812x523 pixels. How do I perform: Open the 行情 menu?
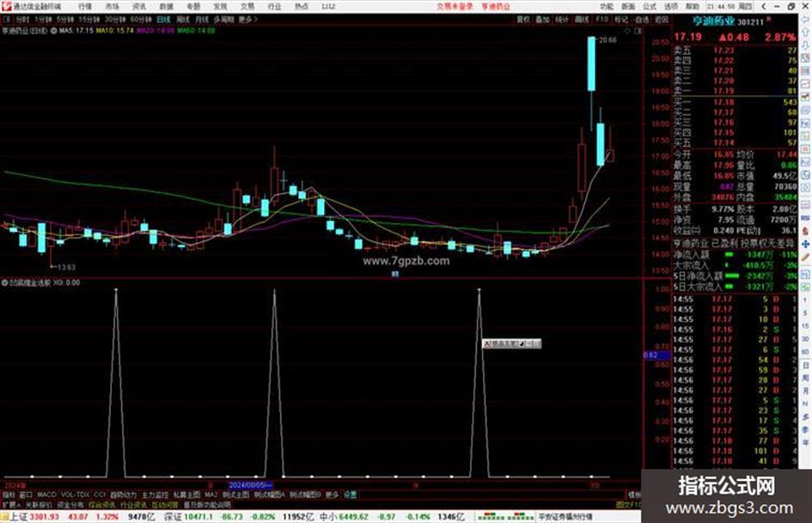coord(85,7)
